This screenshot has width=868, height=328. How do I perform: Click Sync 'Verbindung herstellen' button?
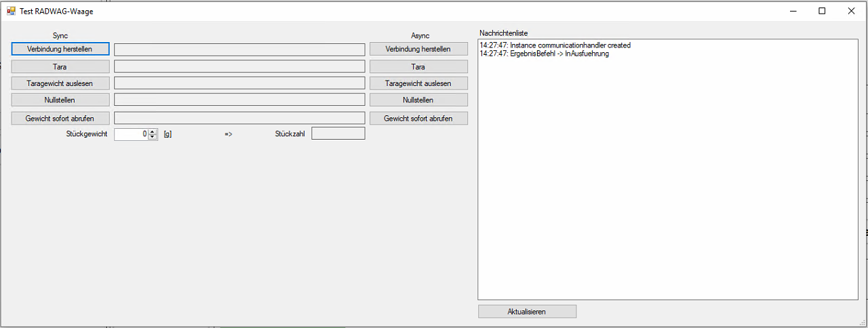[x=60, y=49]
